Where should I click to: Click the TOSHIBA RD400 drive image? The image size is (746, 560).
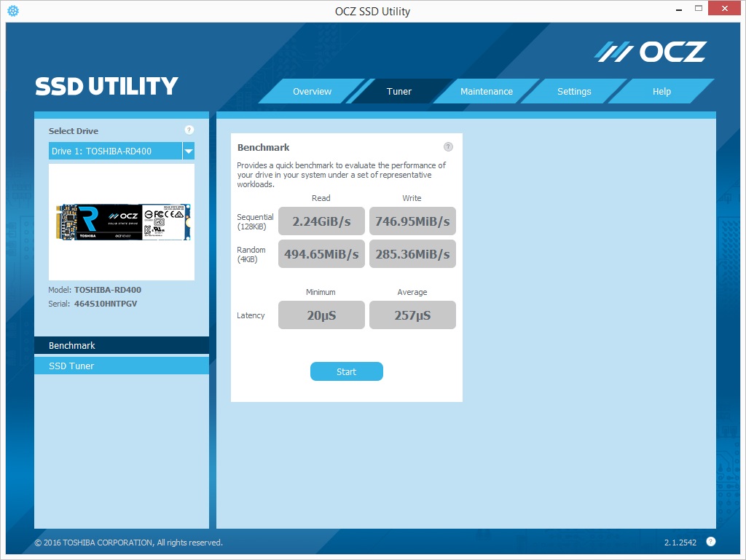point(123,222)
